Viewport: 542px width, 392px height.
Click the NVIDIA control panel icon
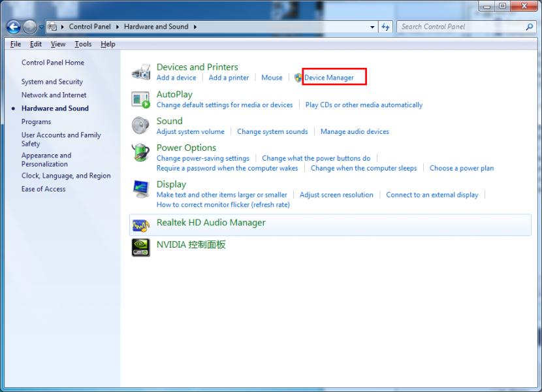point(141,248)
